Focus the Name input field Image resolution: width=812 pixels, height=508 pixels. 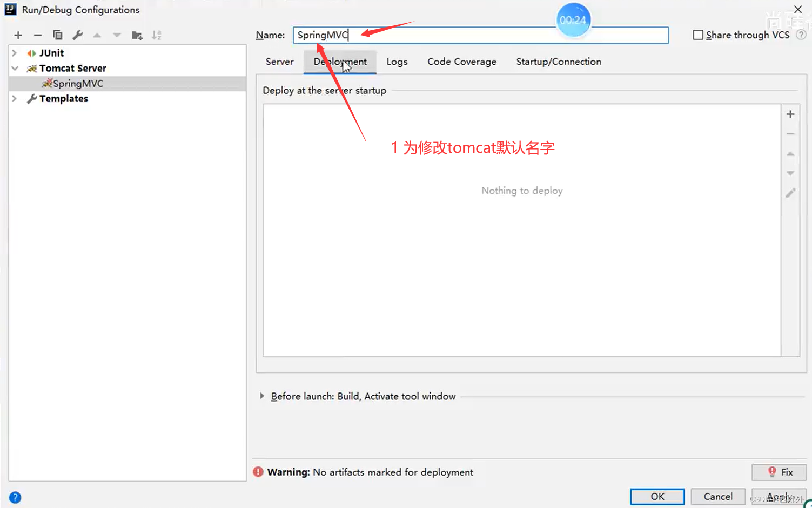(x=481, y=35)
